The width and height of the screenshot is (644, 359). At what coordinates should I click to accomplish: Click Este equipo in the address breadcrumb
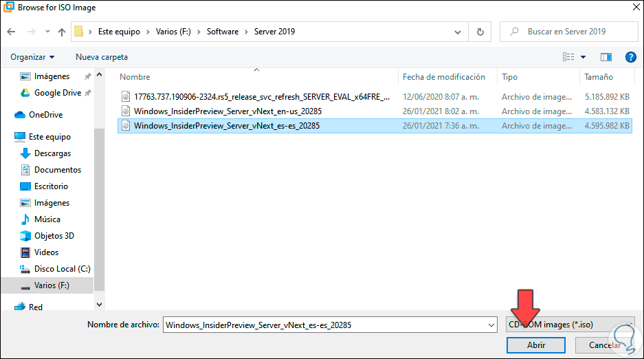(x=119, y=32)
